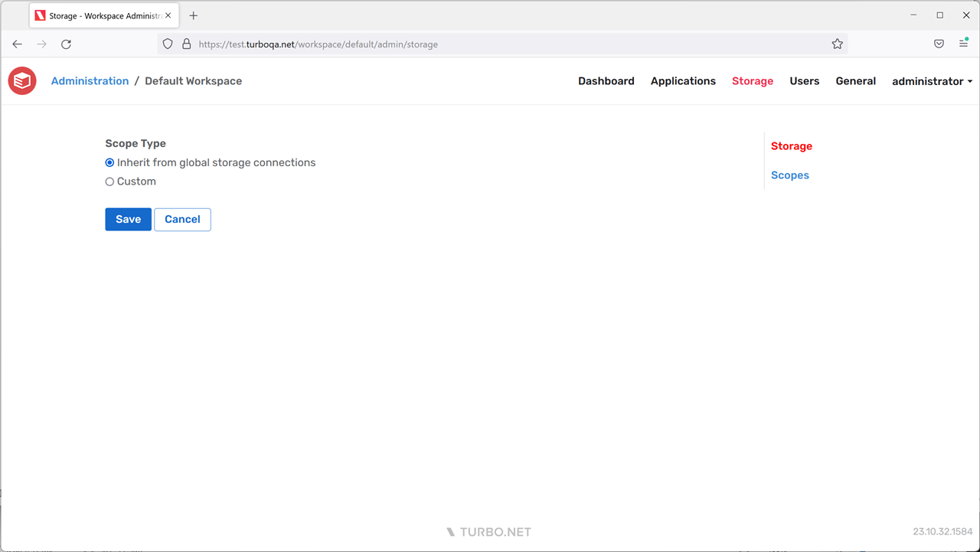Open the General settings page

pyautogui.click(x=856, y=81)
